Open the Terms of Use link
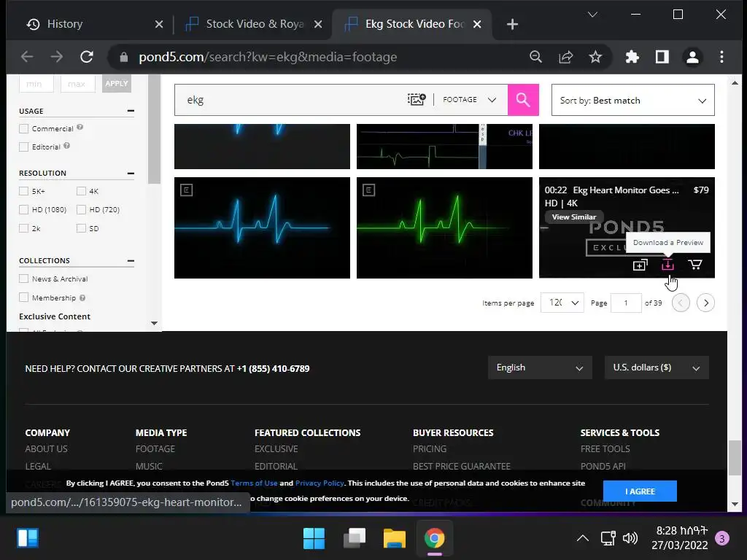747x560 pixels. [x=254, y=483]
